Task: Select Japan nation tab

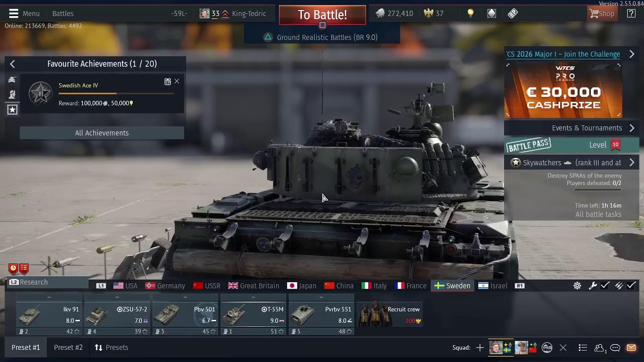Action: tap(301, 286)
